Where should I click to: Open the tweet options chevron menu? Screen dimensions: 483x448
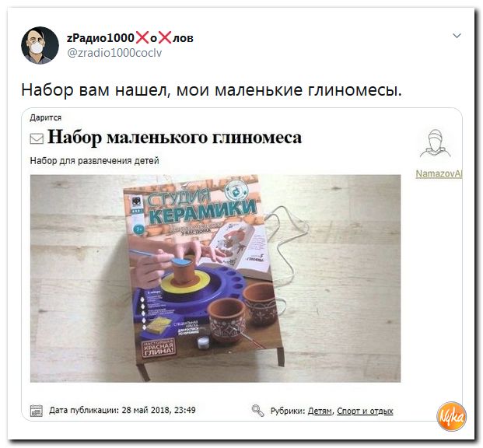click(457, 36)
